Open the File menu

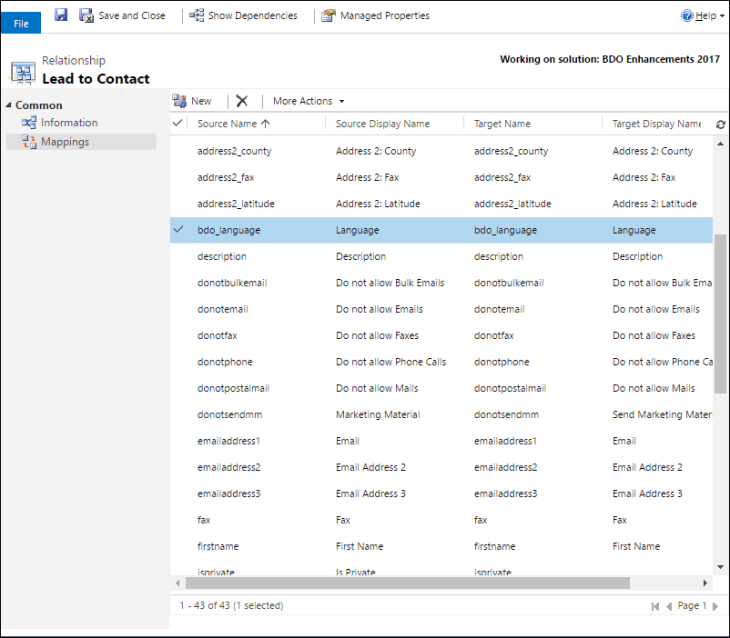[x=21, y=23]
